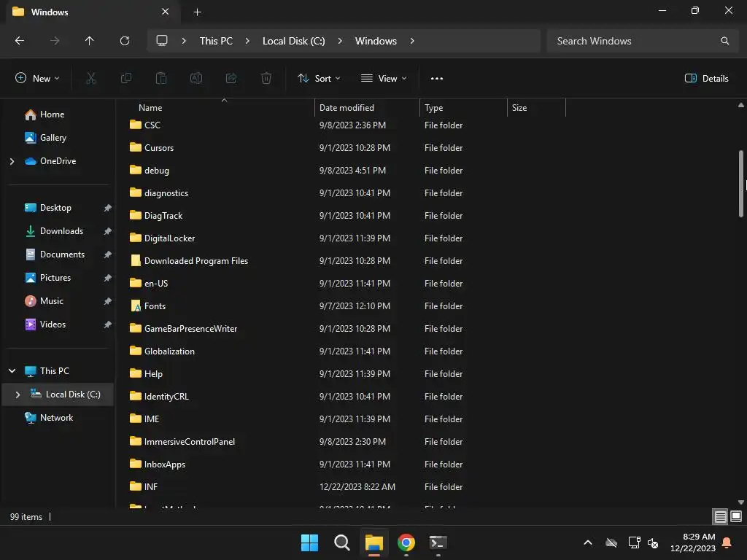The image size is (747, 560).
Task: Open Google Chrome from taskbar
Action: [406, 542]
